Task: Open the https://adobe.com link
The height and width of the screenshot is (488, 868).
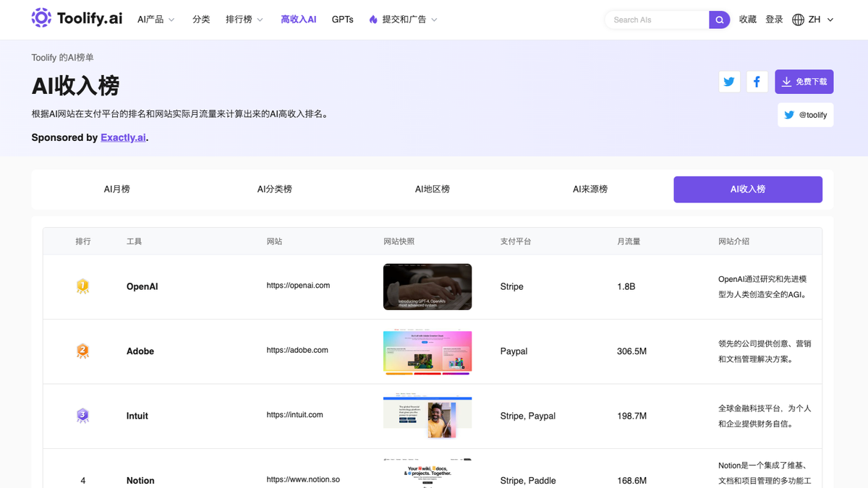Action: [297, 350]
